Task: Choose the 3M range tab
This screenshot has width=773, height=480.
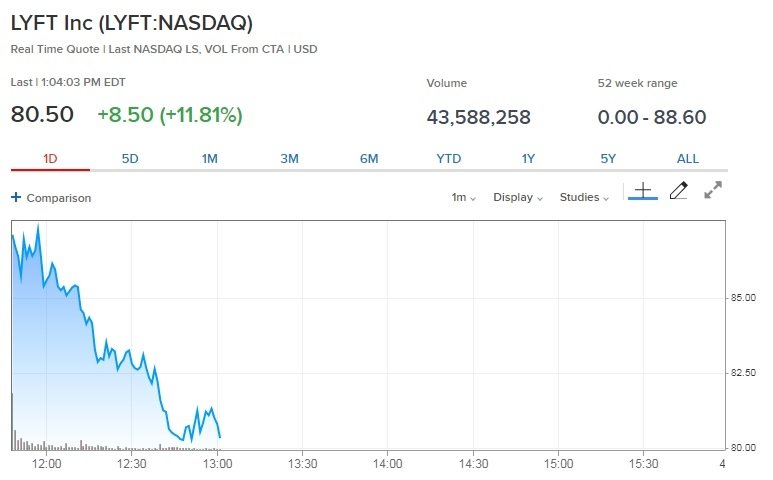Action: (289, 158)
